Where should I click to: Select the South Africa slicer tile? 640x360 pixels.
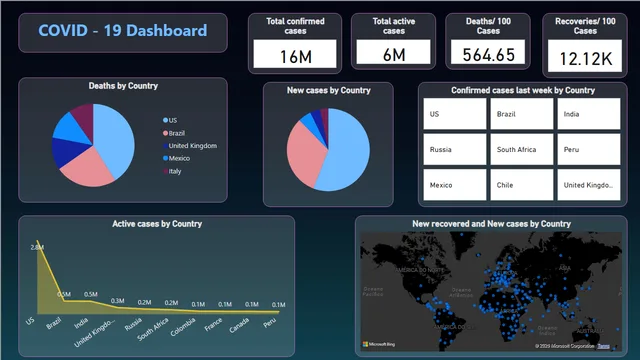tap(522, 149)
